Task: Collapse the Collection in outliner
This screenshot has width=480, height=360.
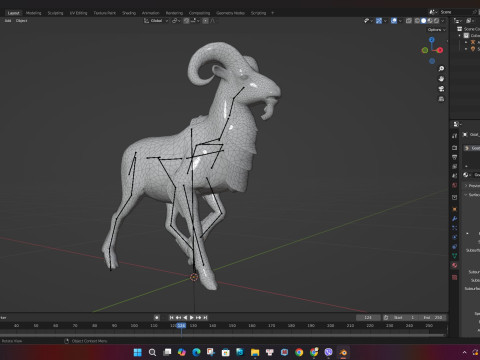Action: [460, 36]
